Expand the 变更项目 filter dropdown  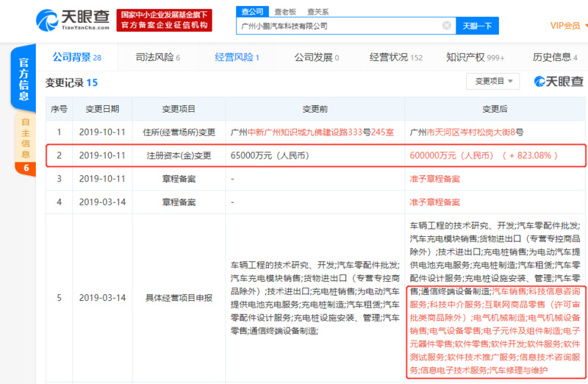click(492, 81)
